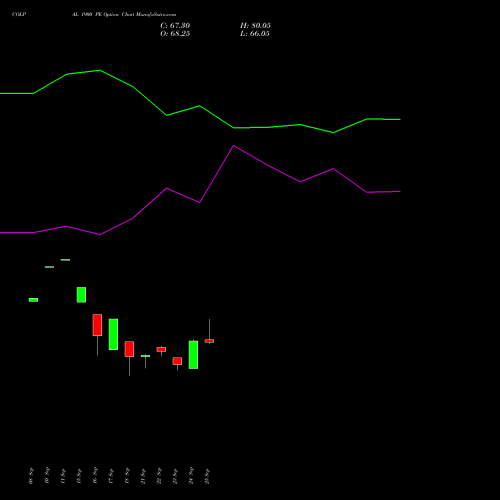Click the 24 Sep date axis label
This screenshot has width=500, height=500.
coord(191,476)
